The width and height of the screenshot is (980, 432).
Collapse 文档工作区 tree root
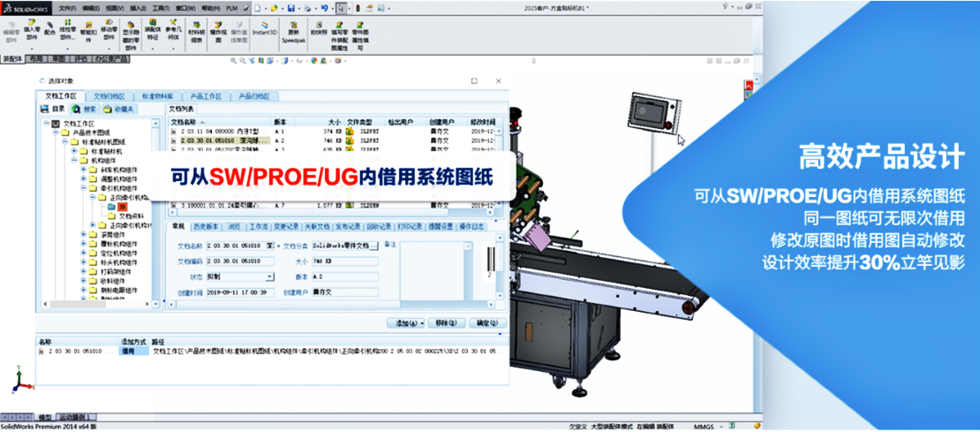[47, 124]
